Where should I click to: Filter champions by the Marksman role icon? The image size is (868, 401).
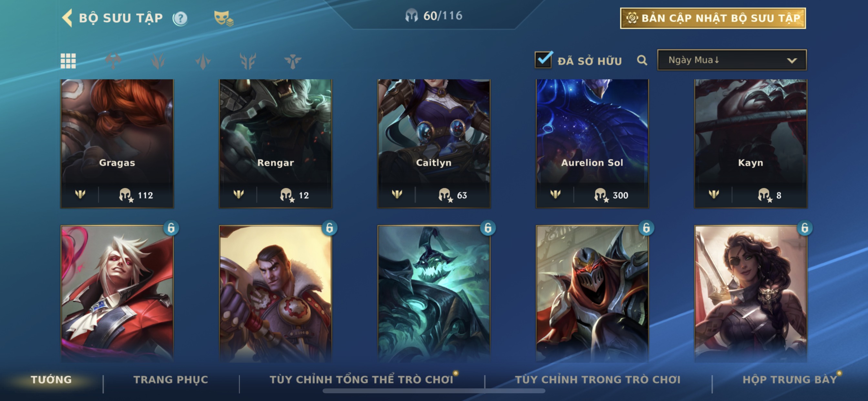pyautogui.click(x=248, y=61)
